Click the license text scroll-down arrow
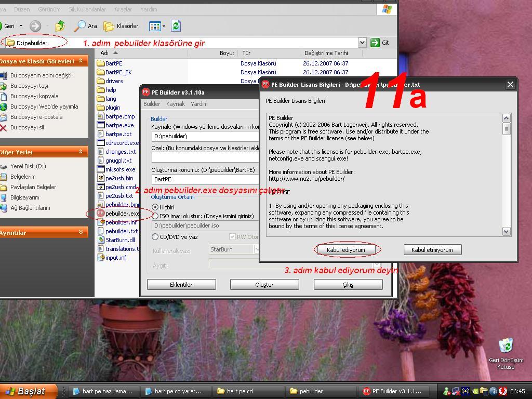 coord(506,232)
